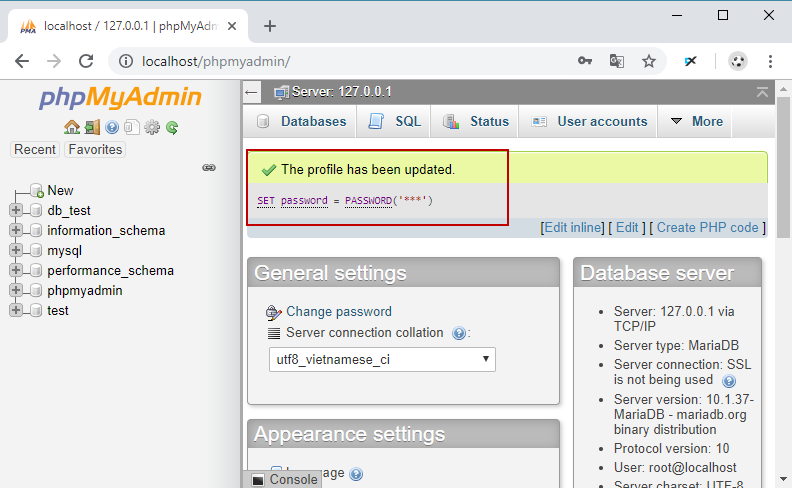792x488 pixels.
Task: Click Create PHP code link
Action: pos(707,228)
